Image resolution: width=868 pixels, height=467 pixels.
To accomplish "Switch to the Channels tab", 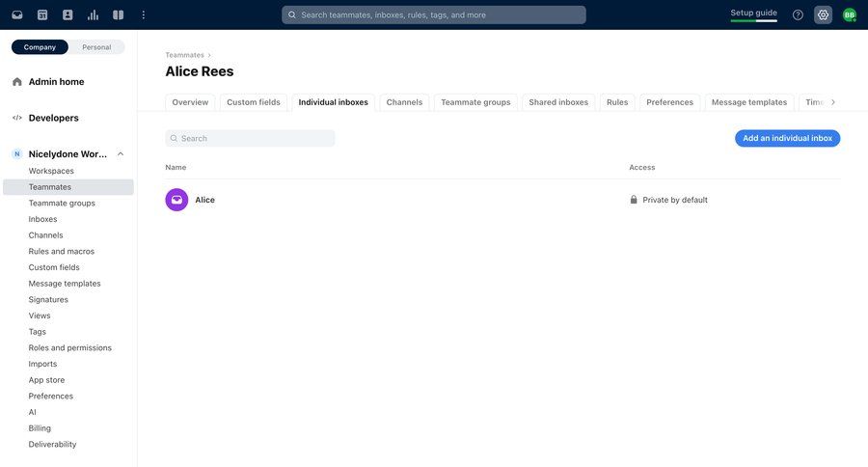I will (x=404, y=102).
